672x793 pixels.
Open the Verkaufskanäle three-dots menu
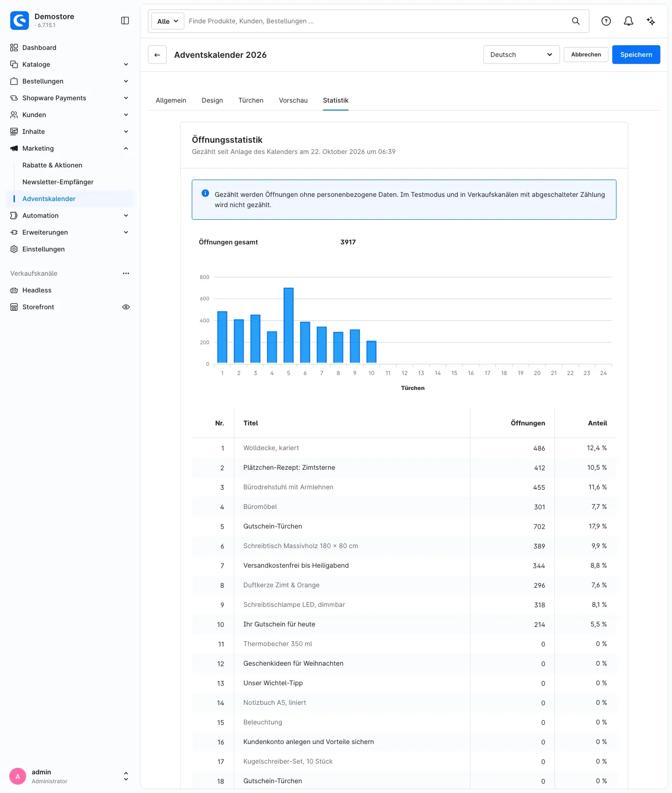126,273
